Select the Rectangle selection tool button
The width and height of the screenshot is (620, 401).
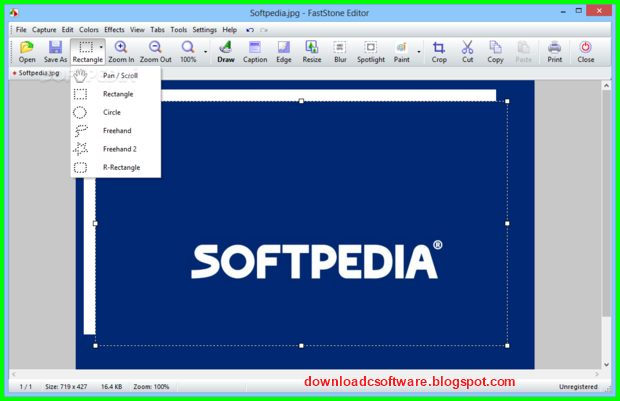coord(85,52)
